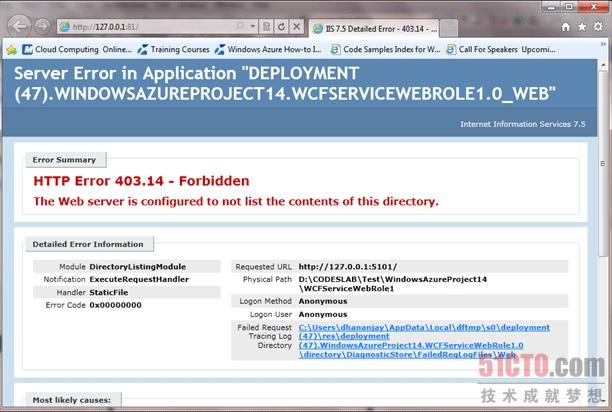Select the IIS 7.5 Detailed Error tab
Screen dimensions: 612x412
[375, 28]
